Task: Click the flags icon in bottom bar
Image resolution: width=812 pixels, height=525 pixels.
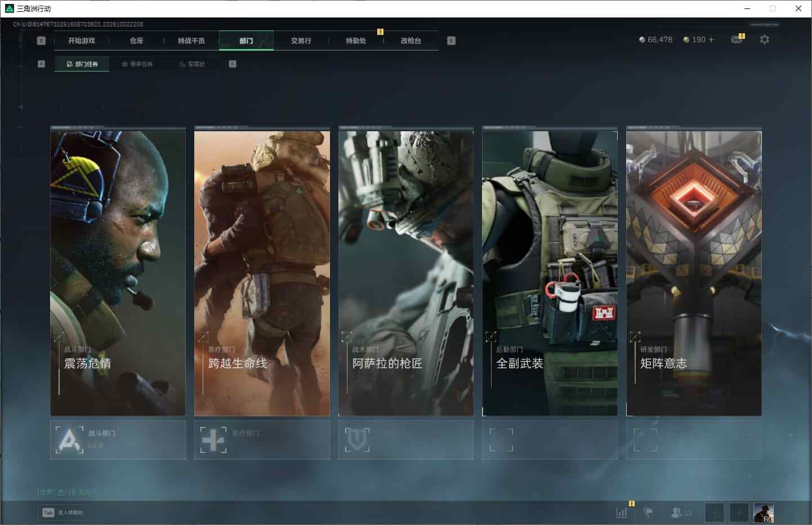Action: click(648, 513)
